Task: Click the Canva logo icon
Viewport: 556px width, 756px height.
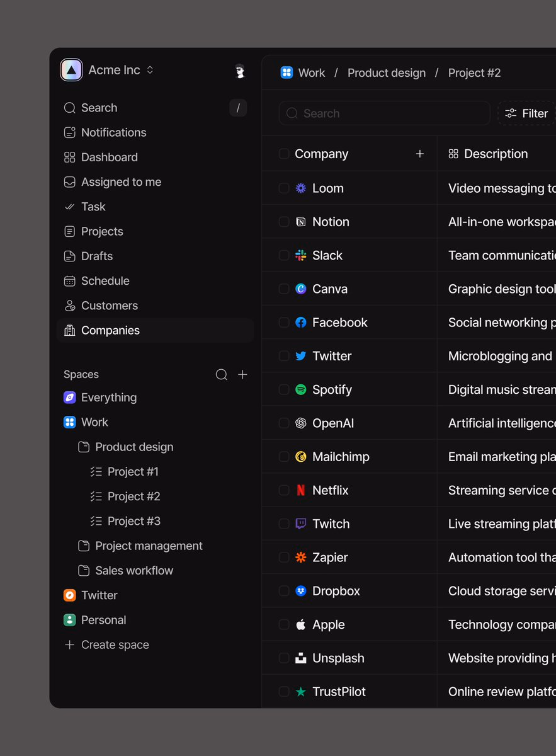Action: (x=301, y=289)
